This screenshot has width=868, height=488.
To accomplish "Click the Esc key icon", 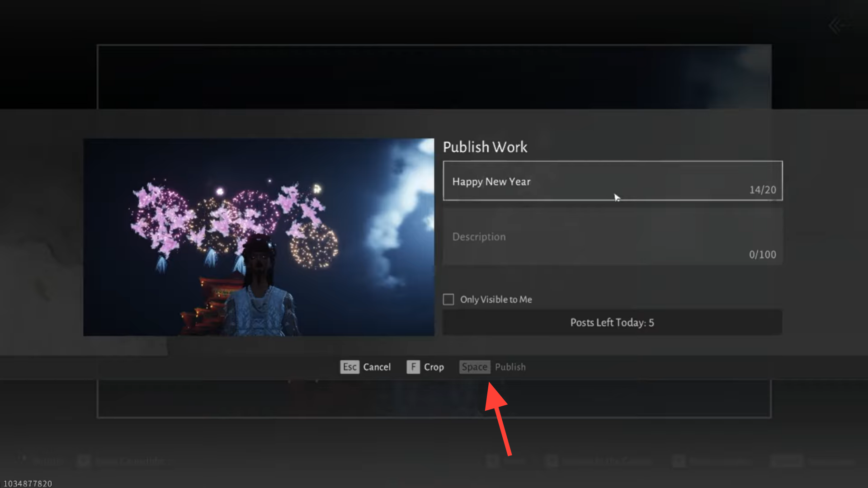I will (x=349, y=367).
